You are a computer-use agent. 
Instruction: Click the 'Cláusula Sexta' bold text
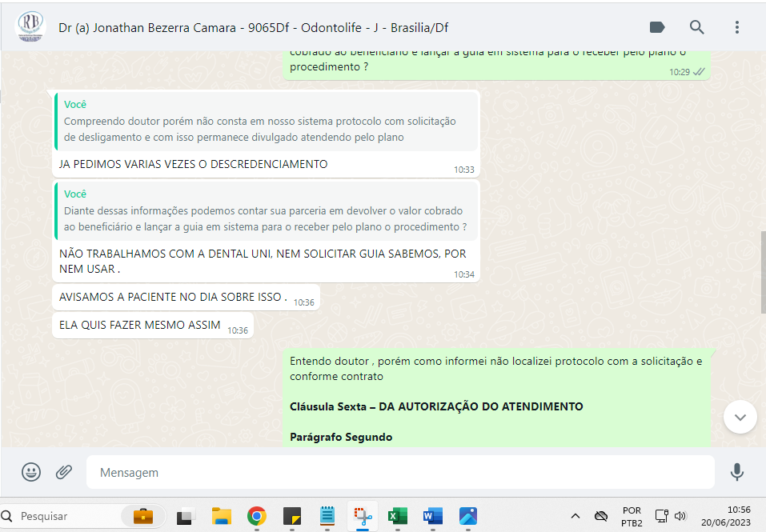(x=436, y=406)
